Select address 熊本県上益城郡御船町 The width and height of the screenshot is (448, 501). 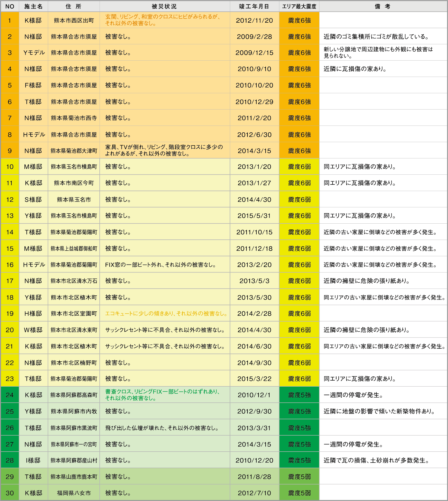74,248
